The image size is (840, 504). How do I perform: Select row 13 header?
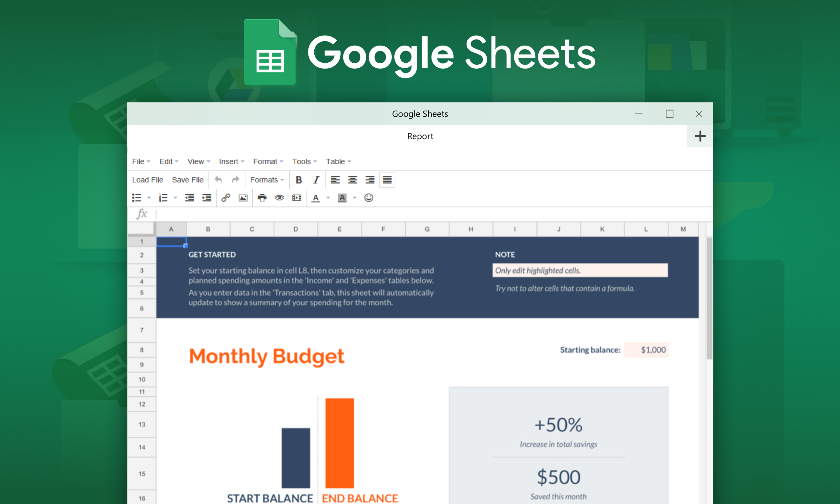click(142, 425)
